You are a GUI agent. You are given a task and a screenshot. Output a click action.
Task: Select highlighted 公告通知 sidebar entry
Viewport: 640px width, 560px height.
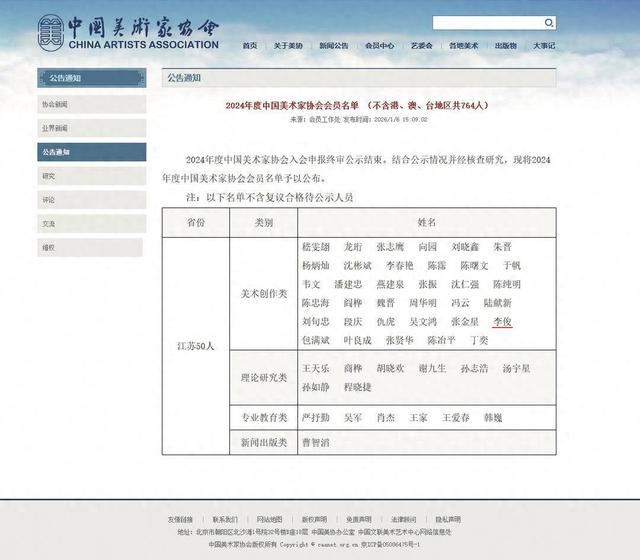91,152
